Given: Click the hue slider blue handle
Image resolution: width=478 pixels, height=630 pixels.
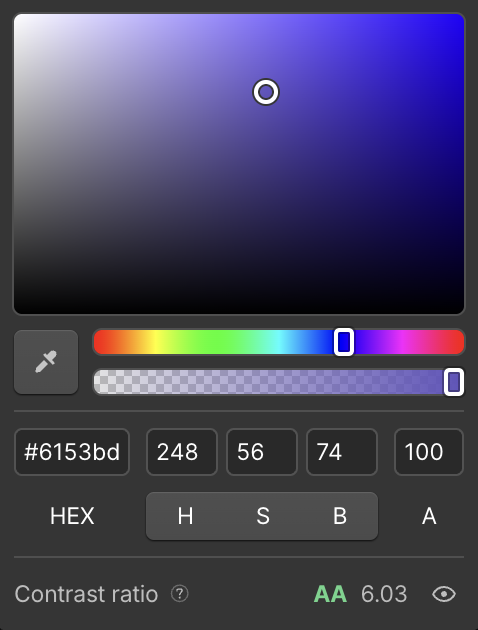Looking at the screenshot, I should coord(344,342).
